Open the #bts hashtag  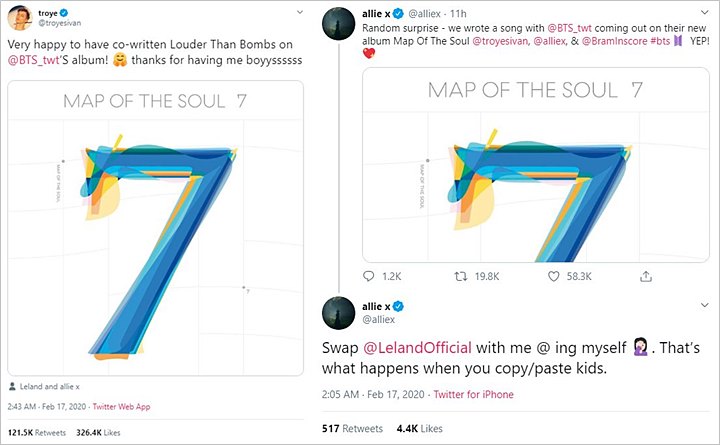(x=660, y=41)
